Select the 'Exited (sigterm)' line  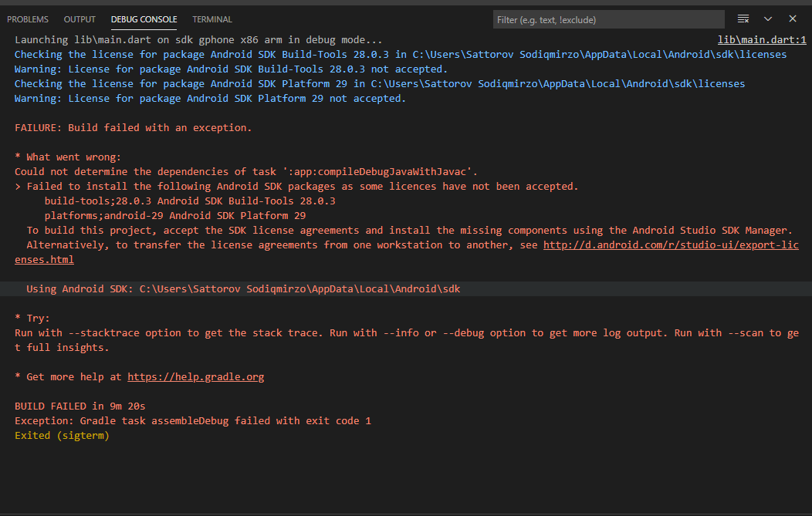pyautogui.click(x=62, y=436)
